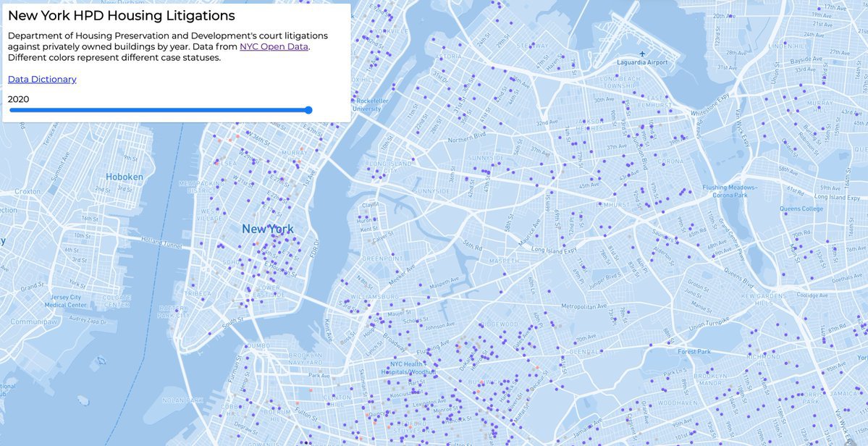Select the Forest Park label
Screen dimensions: 868x446
[694, 352]
